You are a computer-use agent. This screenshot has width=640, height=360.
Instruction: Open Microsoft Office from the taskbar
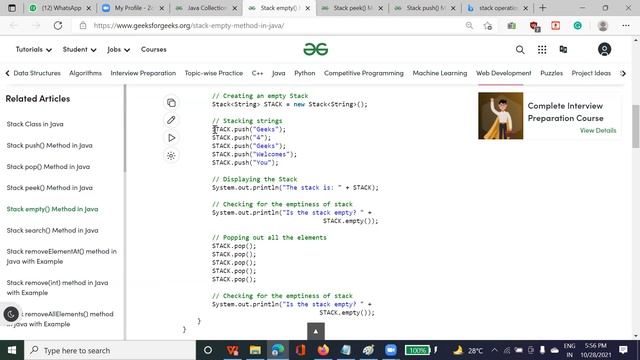(x=301, y=350)
